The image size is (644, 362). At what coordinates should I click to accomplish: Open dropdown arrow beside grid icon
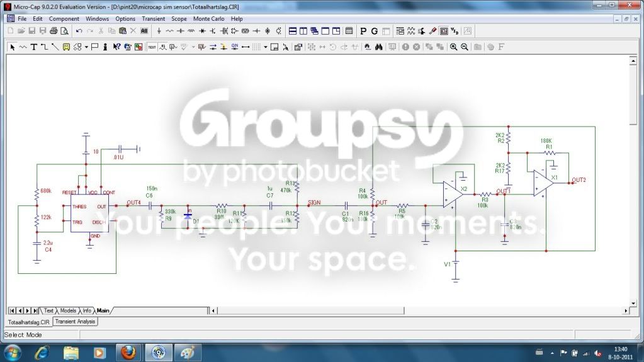click(x=266, y=47)
